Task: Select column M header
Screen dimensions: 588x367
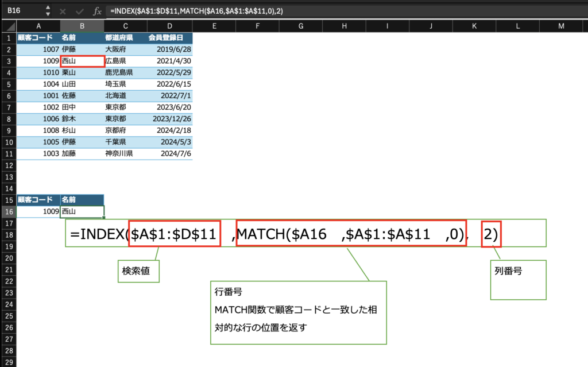Action: [562, 26]
